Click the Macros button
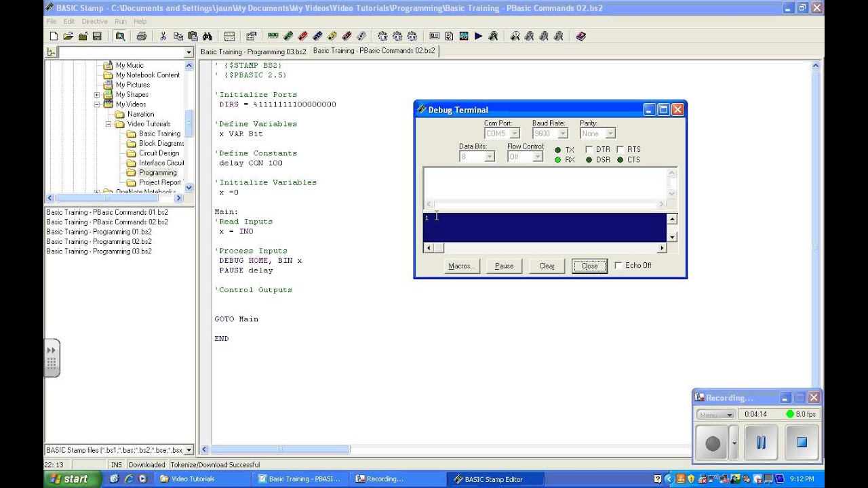The height and width of the screenshot is (488, 868). (x=462, y=266)
